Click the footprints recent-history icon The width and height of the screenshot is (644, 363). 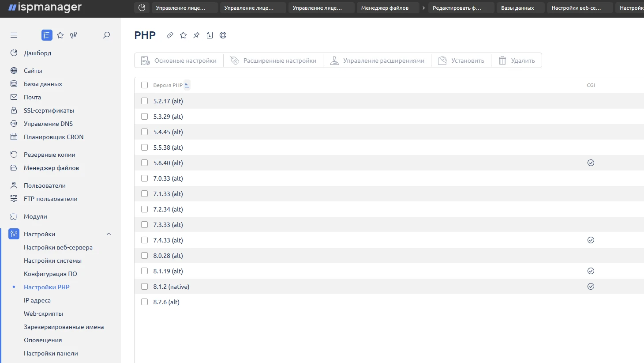pyautogui.click(x=74, y=35)
